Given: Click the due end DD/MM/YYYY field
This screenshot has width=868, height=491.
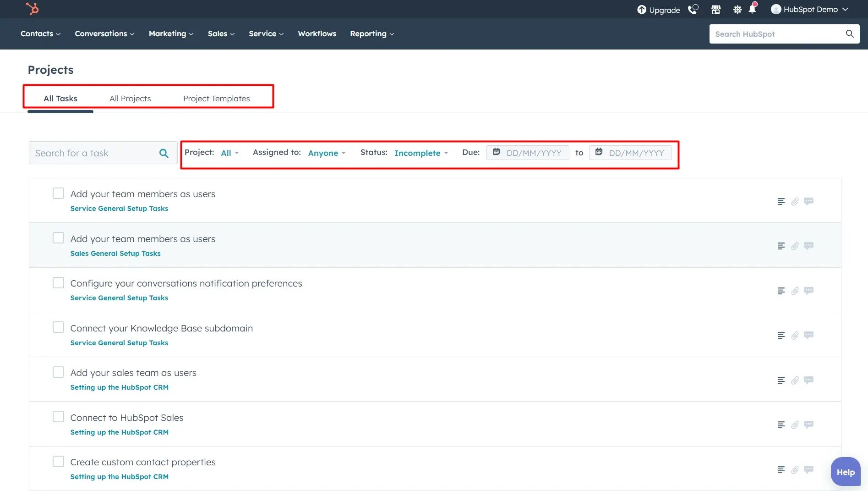Looking at the screenshot, I should point(630,153).
